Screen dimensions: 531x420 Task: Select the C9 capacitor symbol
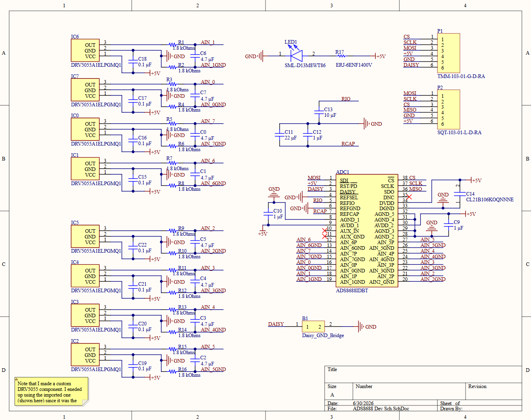coord(449,225)
